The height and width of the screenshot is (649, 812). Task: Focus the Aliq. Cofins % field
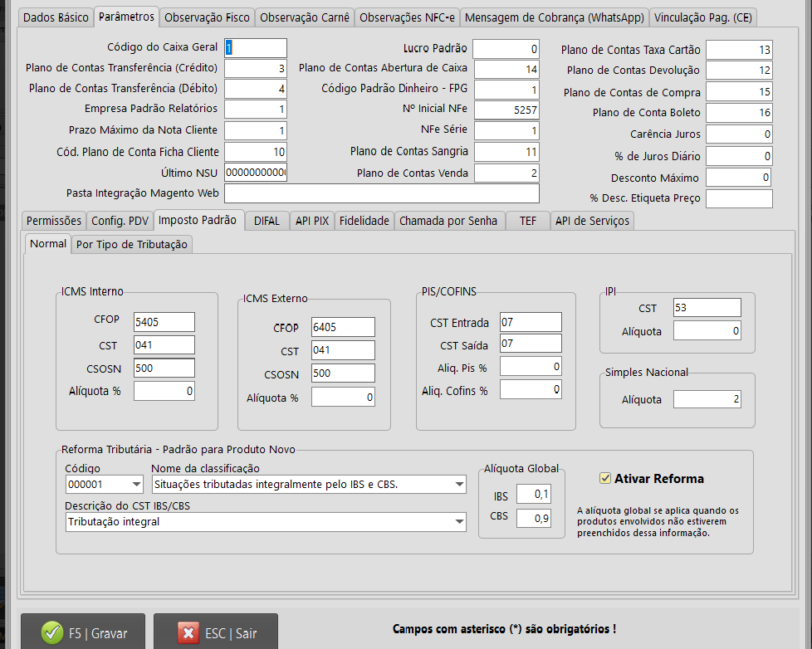531,389
